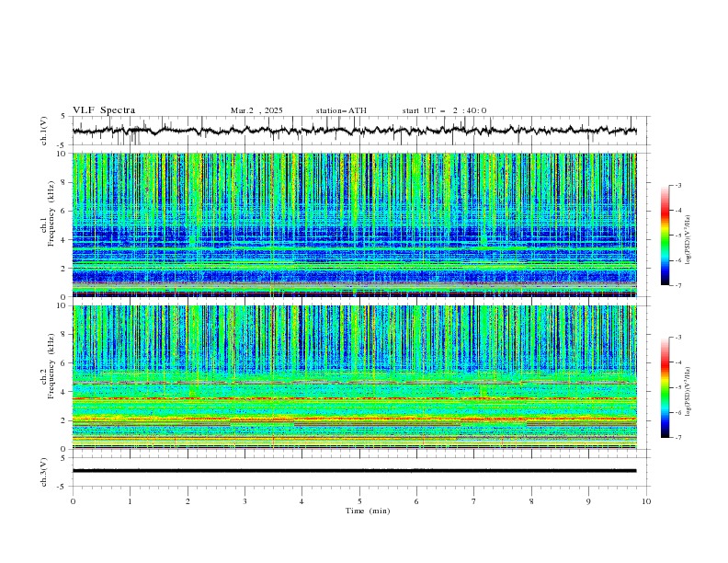Click the ch.1 spectrogram panel

click(x=354, y=224)
